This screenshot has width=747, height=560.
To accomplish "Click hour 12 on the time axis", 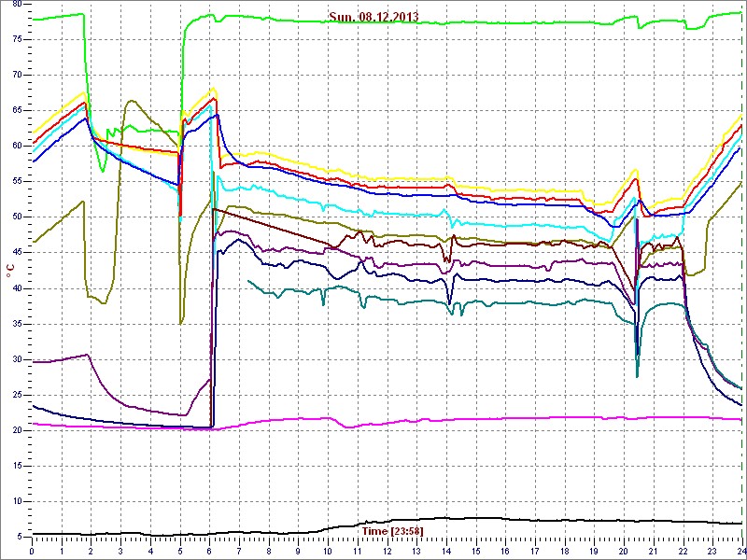I will (x=388, y=550).
